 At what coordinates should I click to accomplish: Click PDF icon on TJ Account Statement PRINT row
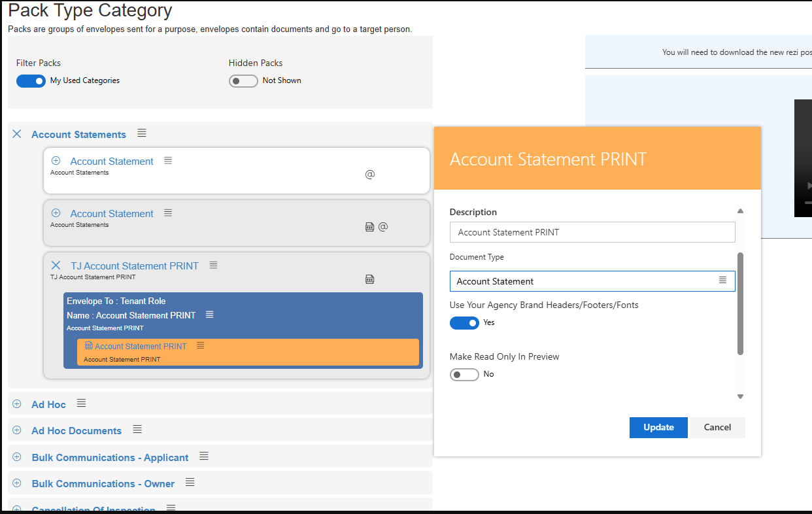(x=369, y=279)
